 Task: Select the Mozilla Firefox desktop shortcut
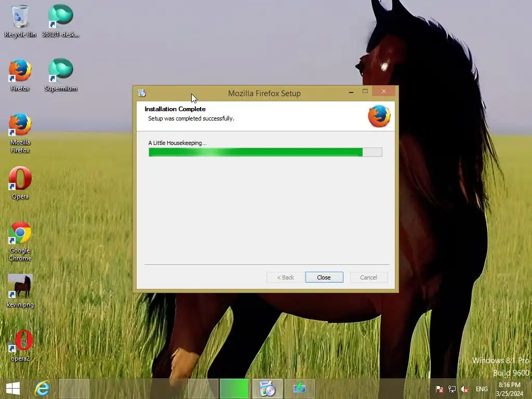[20, 133]
